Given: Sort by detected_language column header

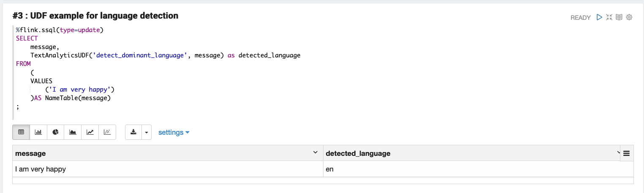Looking at the screenshot, I should click(358, 153).
